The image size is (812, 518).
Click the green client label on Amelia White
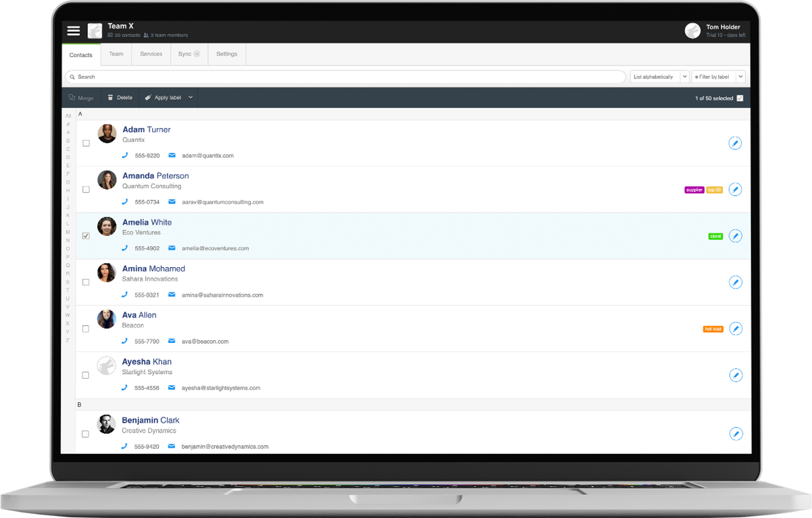716,236
